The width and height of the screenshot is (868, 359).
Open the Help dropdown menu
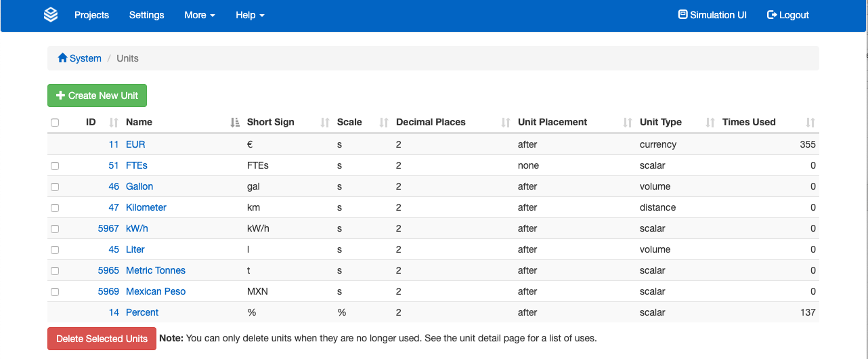[x=250, y=15]
